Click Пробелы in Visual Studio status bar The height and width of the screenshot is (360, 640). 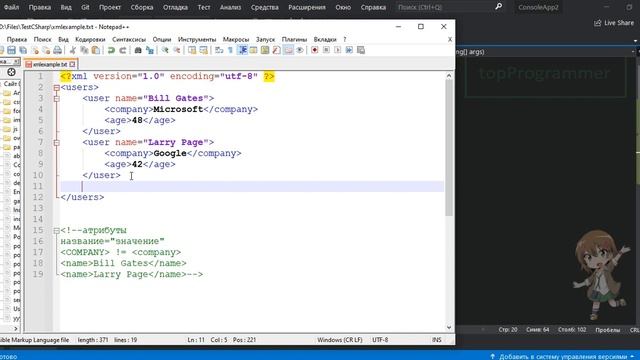point(607,330)
